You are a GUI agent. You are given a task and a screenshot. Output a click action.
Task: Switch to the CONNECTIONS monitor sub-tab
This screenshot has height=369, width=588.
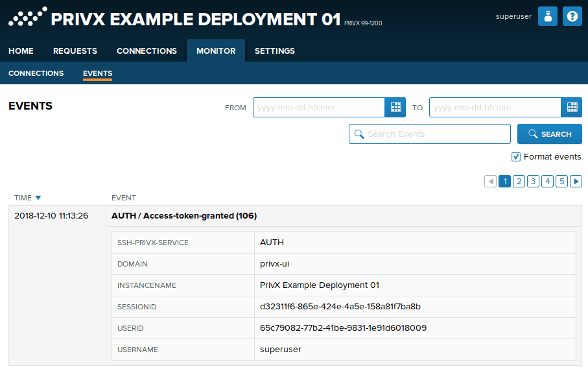click(x=36, y=73)
